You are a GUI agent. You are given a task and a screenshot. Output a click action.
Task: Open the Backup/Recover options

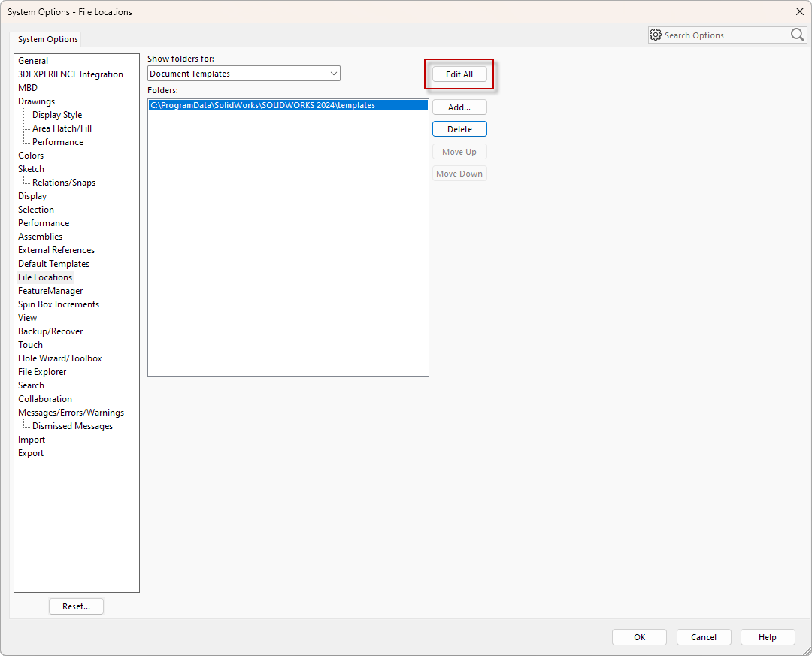coord(50,331)
